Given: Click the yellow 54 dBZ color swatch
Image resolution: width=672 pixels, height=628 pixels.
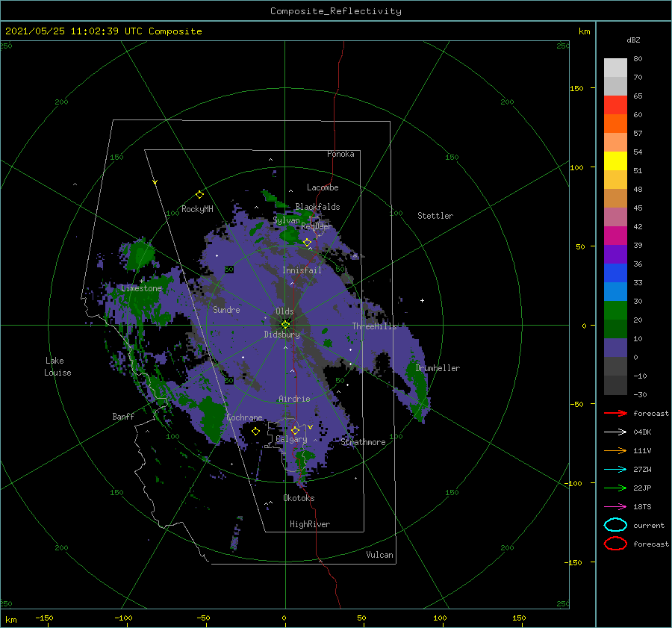Looking at the screenshot, I should point(615,161).
